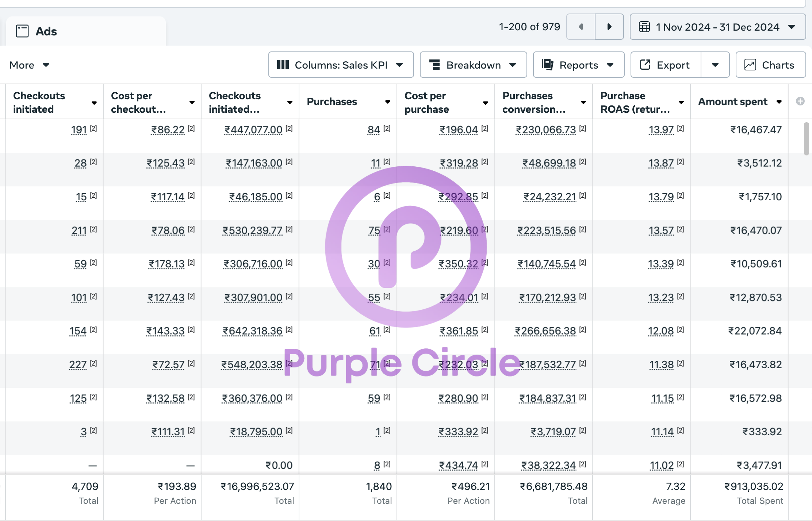Click the vertical table scrollbar thumb
The height and width of the screenshot is (521, 812).
(806, 139)
